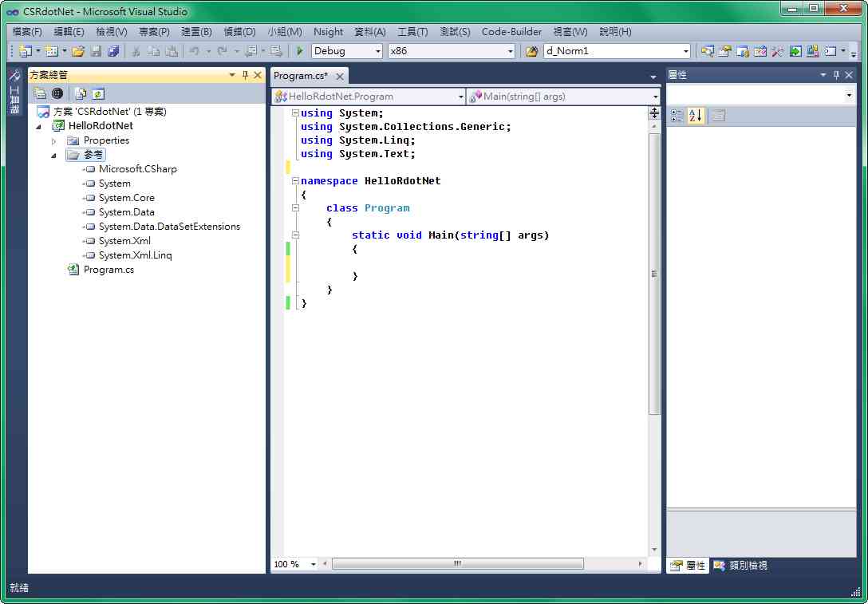
Task: Toggle alphabetical sort in Properties panel
Action: coord(695,116)
